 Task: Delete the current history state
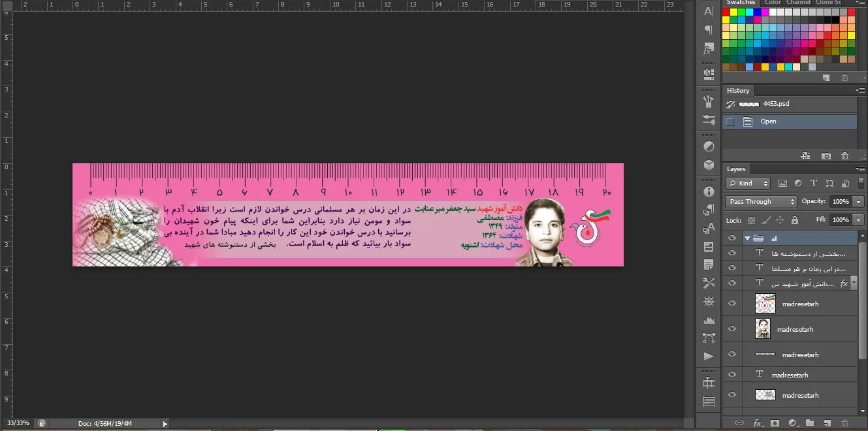(845, 156)
